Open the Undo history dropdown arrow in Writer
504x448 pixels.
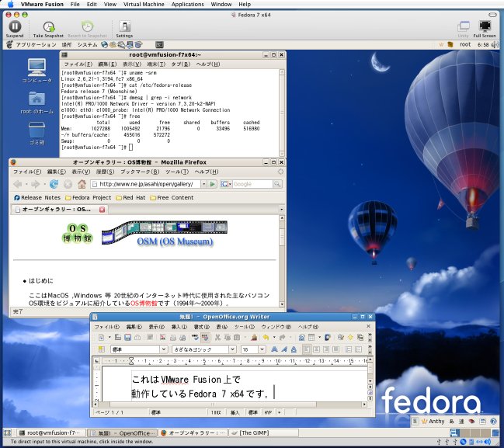[x=274, y=337]
